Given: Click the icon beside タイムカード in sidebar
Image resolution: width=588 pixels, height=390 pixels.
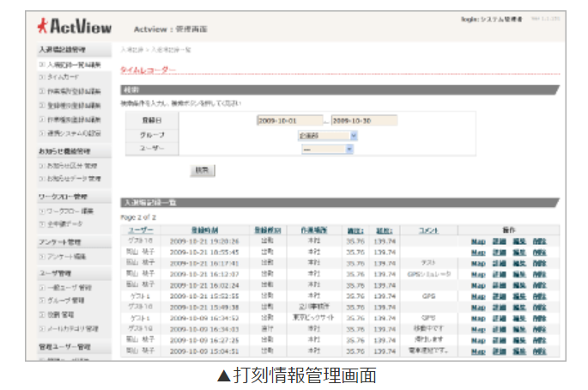Looking at the screenshot, I should tap(42, 78).
